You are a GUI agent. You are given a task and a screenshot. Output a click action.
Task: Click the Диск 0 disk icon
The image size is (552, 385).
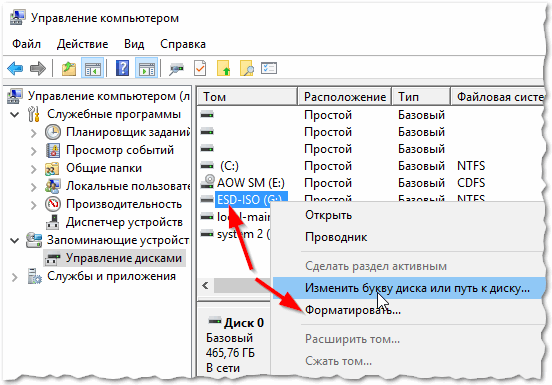[215, 321]
